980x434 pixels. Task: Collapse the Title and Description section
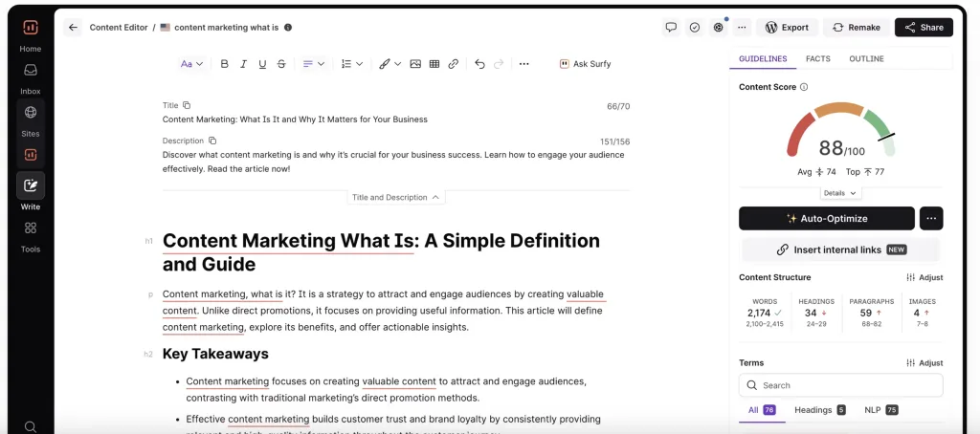395,198
